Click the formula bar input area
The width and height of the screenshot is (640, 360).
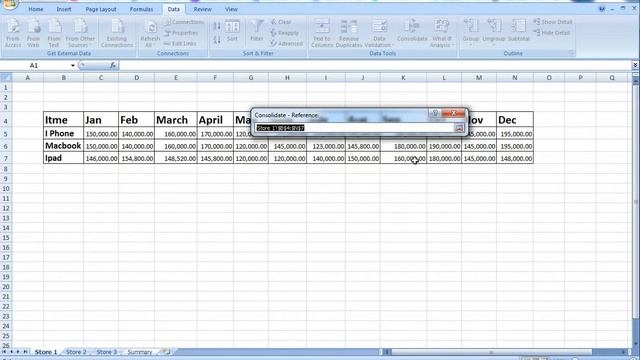coord(376,65)
